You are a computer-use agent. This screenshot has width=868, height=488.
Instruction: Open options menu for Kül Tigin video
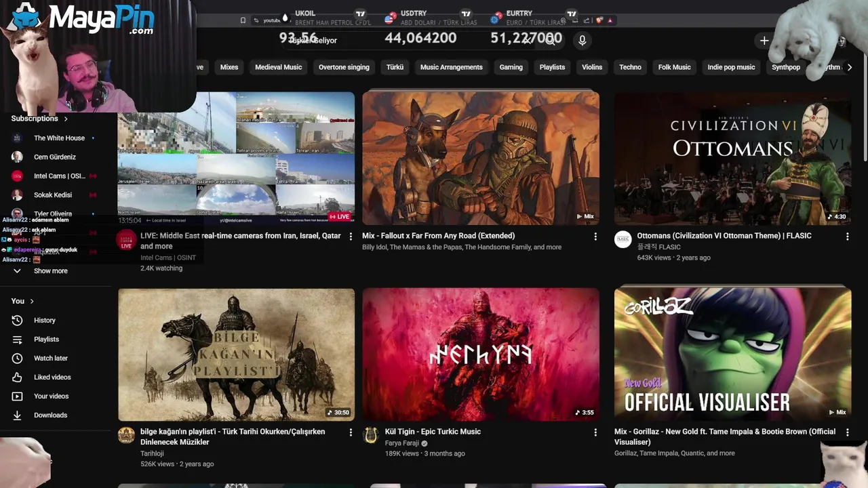click(595, 432)
